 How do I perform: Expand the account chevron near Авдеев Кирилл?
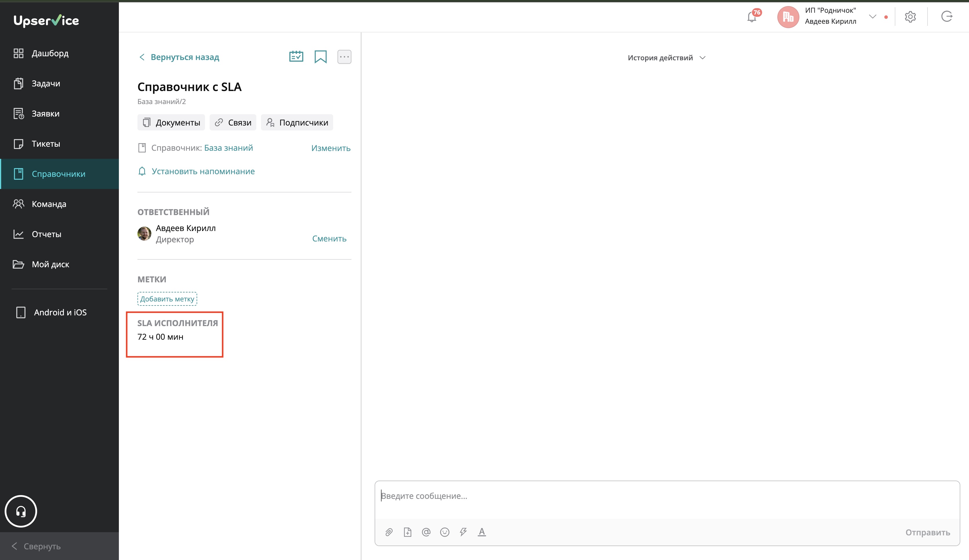(872, 17)
